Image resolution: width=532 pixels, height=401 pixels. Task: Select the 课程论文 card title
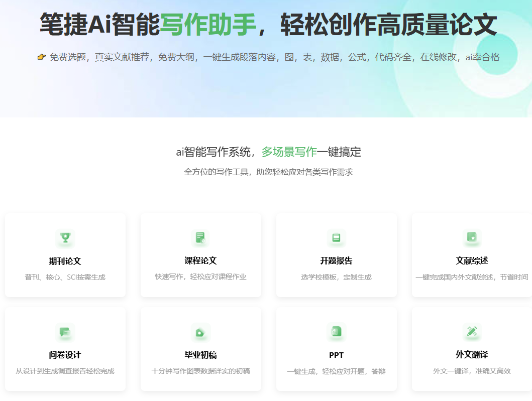(x=200, y=261)
